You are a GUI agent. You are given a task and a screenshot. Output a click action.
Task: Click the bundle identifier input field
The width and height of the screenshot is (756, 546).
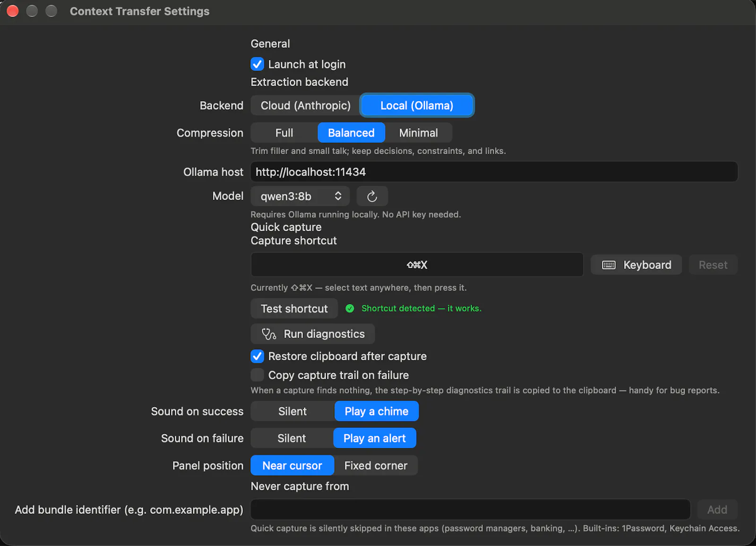tap(470, 510)
